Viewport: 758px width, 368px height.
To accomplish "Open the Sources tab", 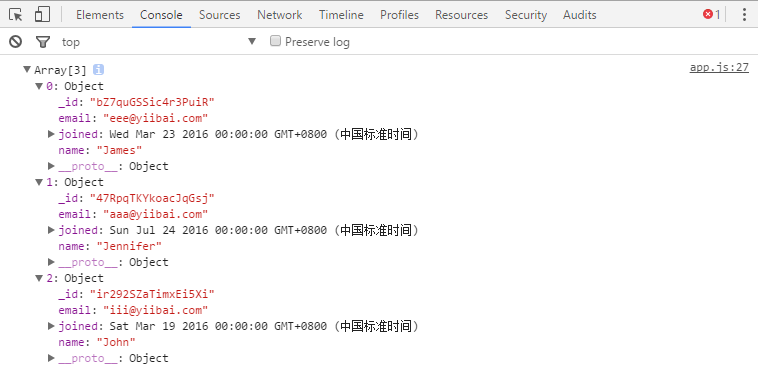I will 219,15.
